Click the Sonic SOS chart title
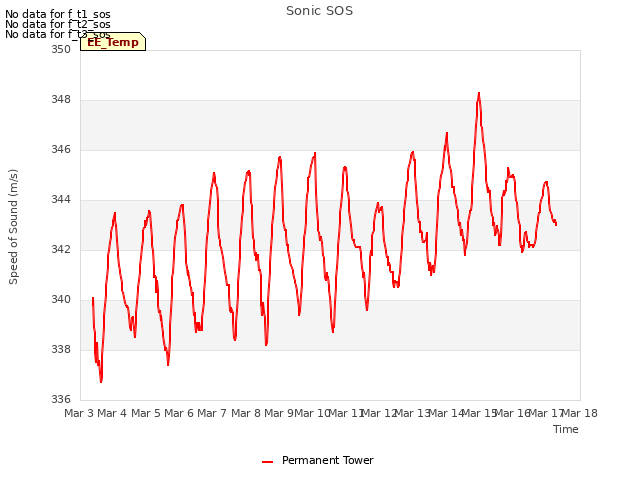Screen dimensions: 640x480 [x=319, y=11]
